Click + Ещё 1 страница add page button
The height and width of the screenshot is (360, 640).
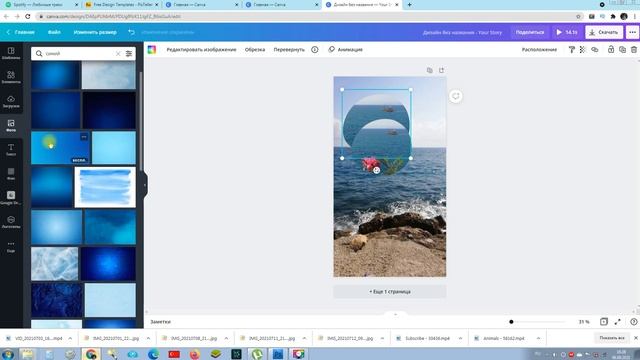click(390, 291)
